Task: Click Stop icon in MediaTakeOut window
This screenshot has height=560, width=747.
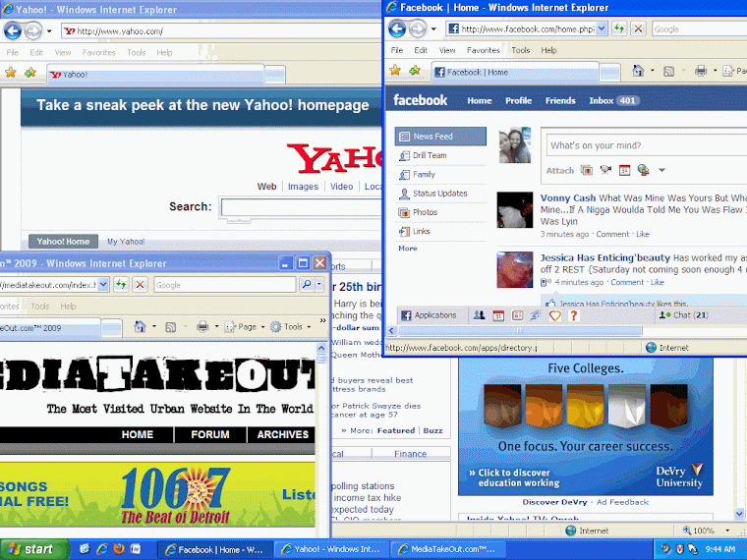Action: tap(140, 285)
